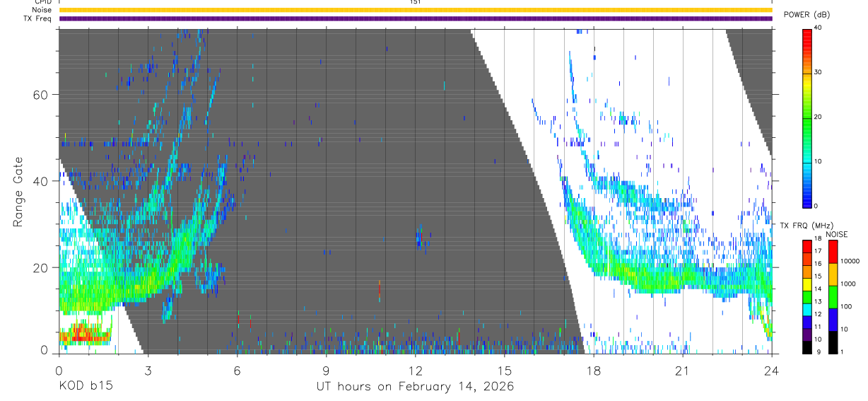Click the 6 tick on UT hours axis

pyautogui.click(x=237, y=370)
